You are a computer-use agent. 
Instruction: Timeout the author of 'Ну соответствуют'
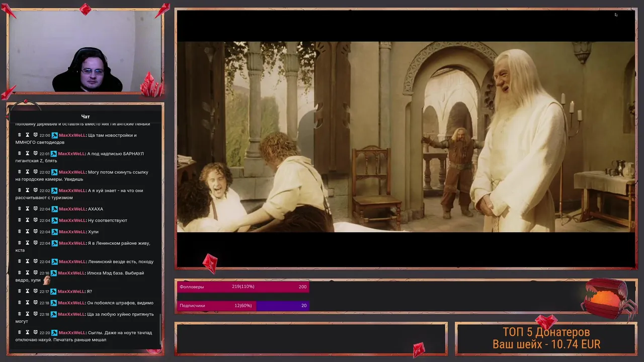(x=28, y=220)
